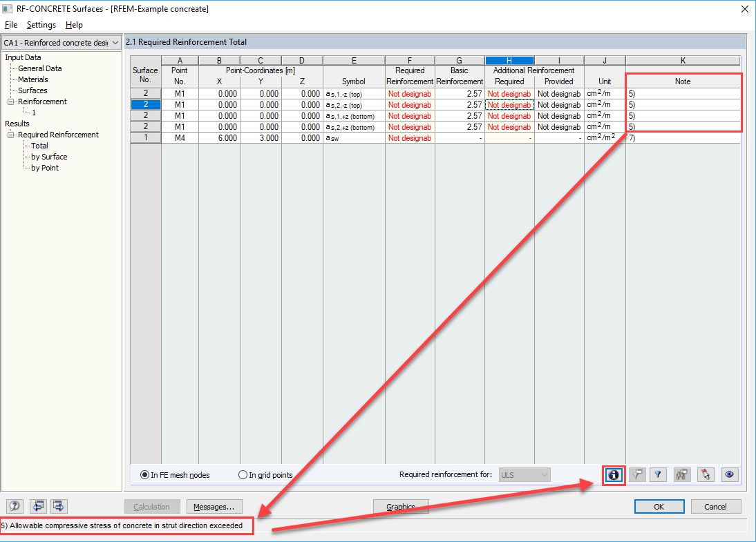Screen dimensions: 756x542
Task: Select by Point in the tree
Action: tap(45, 168)
